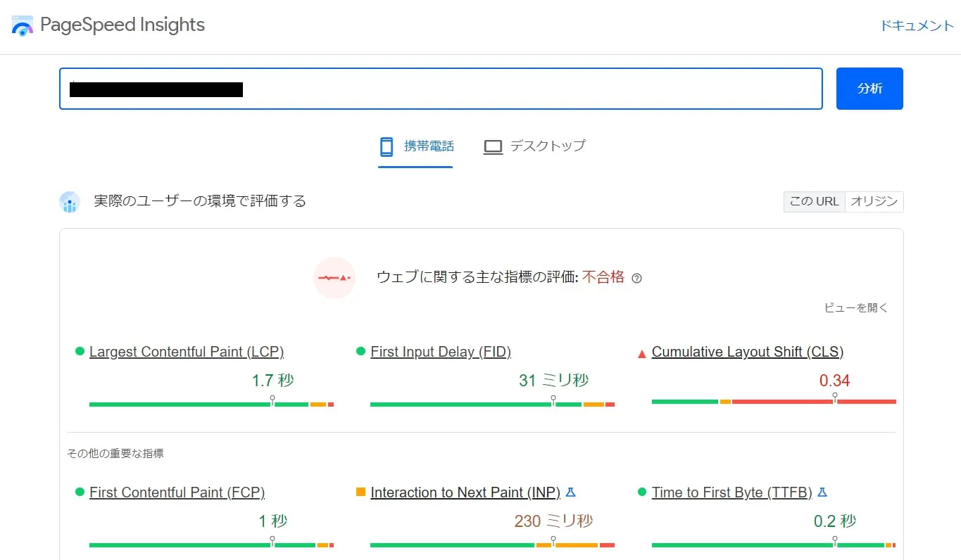Image resolution: width=961 pixels, height=560 pixels.
Task: Click the green dot beside First Input Delay
Action: [x=360, y=351]
